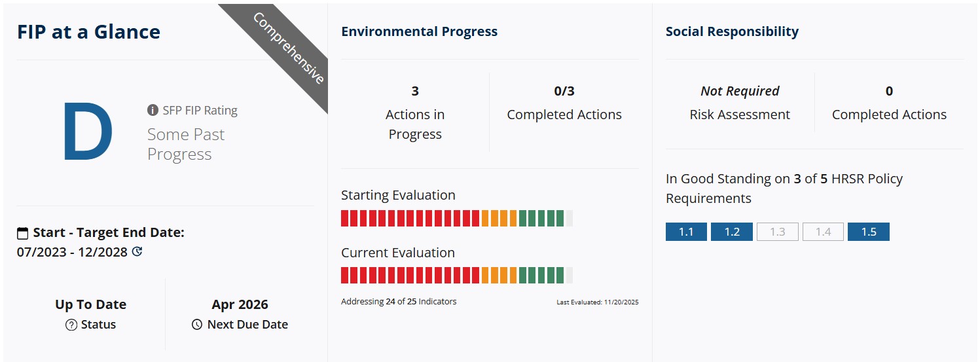Click the grey last segment of Starting Evaluation bar
Screen dimensions: 980x362
569,219
